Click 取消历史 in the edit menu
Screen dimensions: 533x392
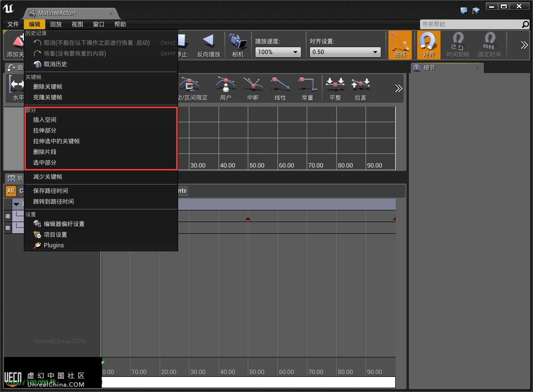[101, 64]
